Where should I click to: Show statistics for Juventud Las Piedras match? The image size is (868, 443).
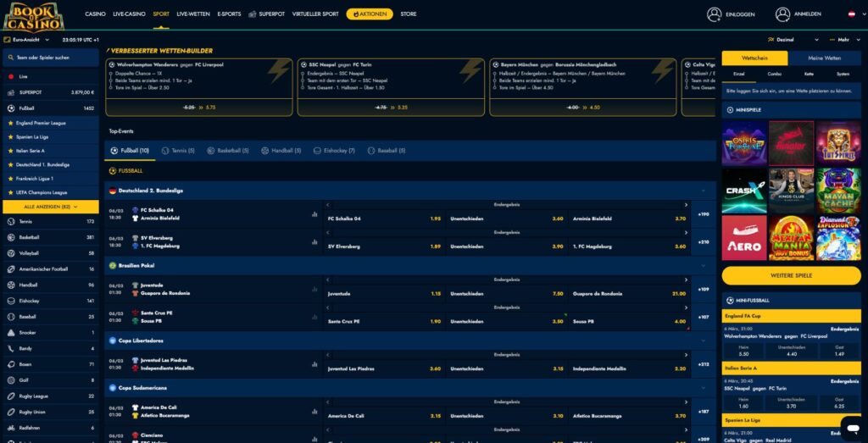tap(314, 364)
